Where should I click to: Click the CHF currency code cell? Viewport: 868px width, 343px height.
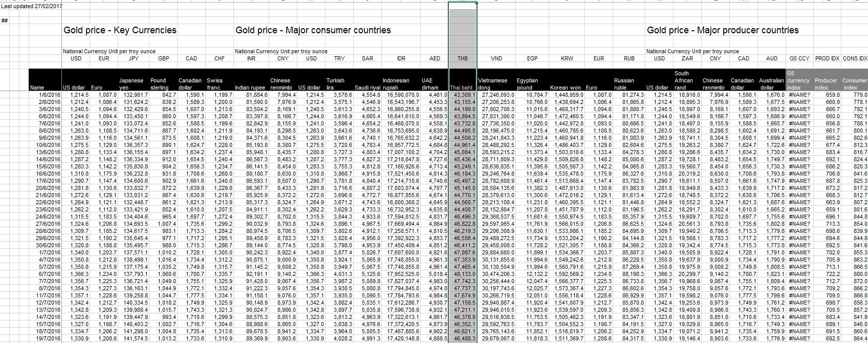[x=220, y=58]
